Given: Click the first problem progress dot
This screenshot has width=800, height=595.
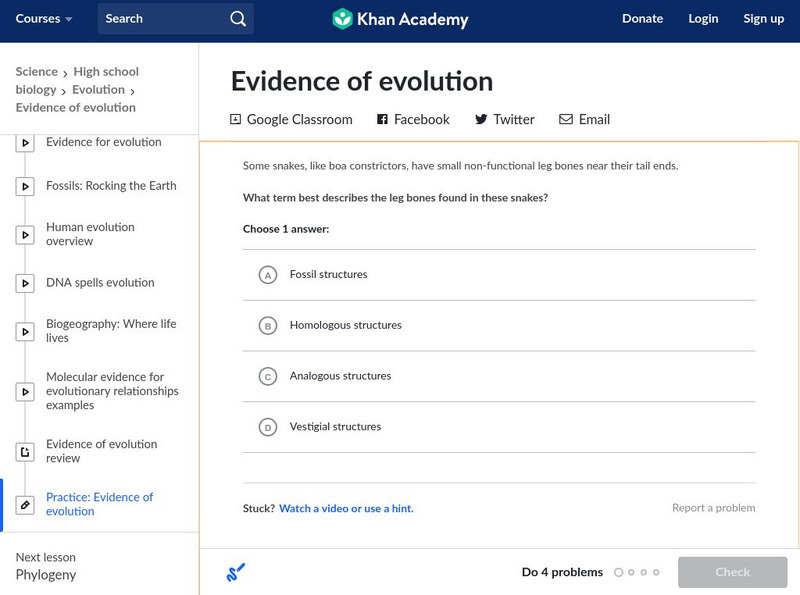Looking at the screenshot, I should tap(618, 572).
